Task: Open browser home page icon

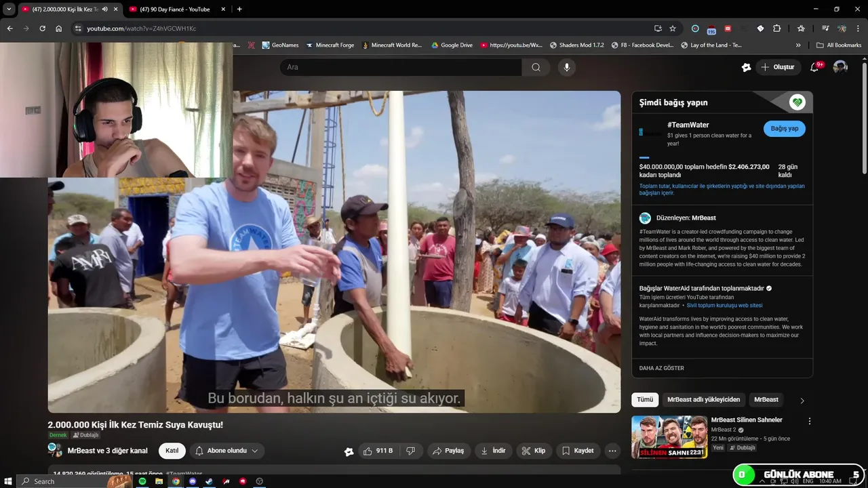Action: point(59,28)
